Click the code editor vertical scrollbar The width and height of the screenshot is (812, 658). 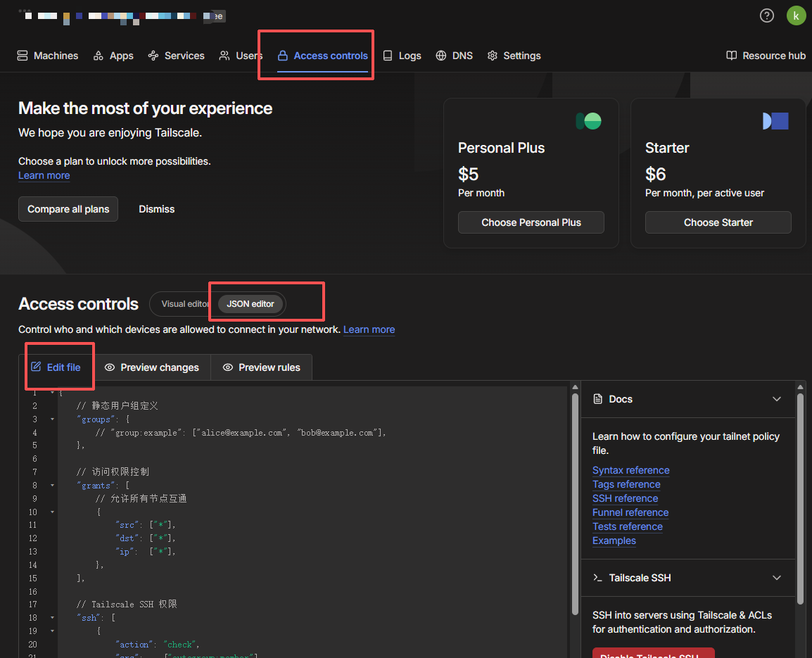tap(575, 504)
